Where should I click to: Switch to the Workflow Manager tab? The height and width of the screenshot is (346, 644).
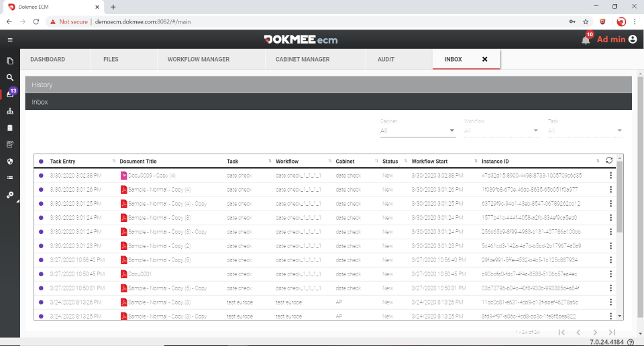(x=199, y=59)
